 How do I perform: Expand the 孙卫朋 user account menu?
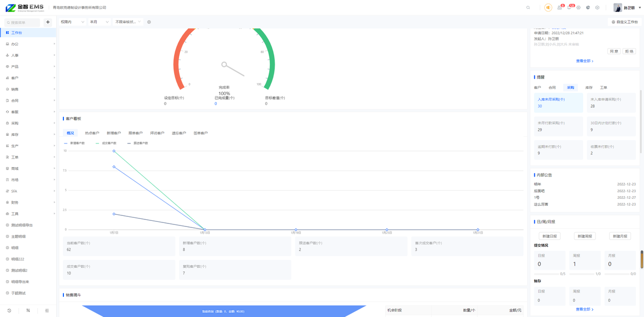pyautogui.click(x=627, y=8)
